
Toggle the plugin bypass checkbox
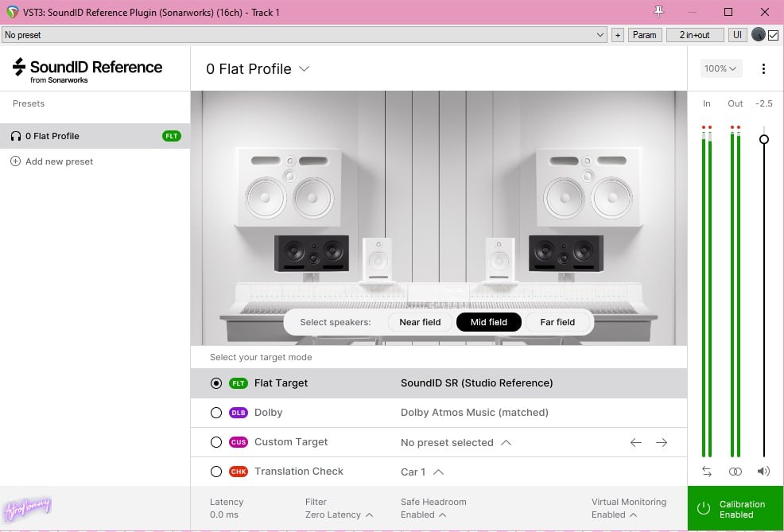[773, 35]
